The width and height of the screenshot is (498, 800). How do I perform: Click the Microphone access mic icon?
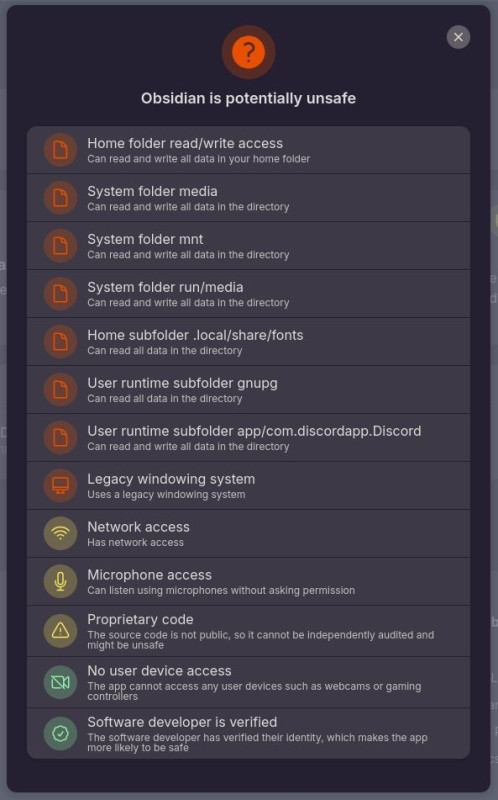[x=60, y=582]
